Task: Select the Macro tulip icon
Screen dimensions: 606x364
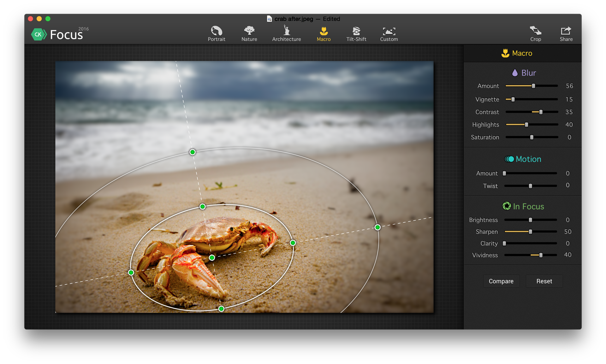Action: tap(323, 31)
